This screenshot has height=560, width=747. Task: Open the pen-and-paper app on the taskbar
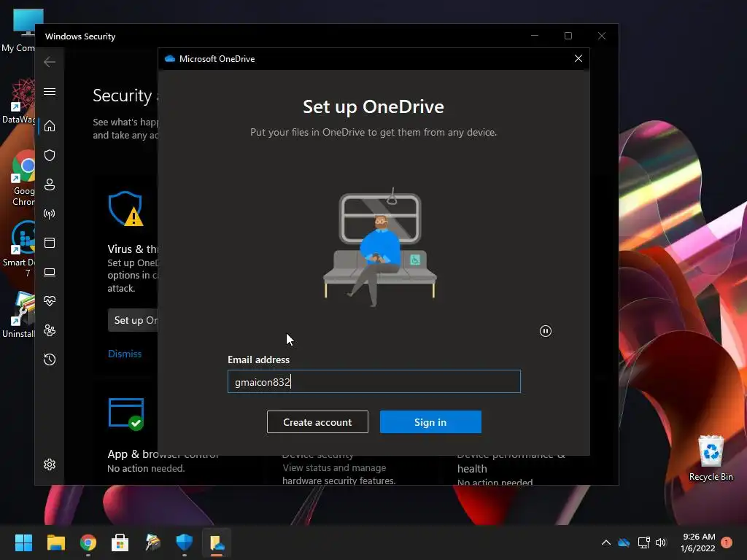click(x=152, y=542)
